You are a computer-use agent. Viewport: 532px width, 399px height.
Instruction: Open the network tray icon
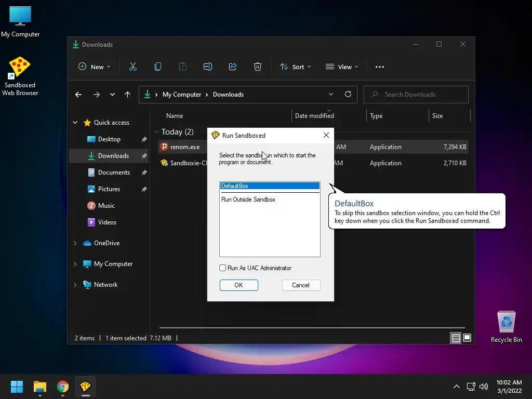471,387
